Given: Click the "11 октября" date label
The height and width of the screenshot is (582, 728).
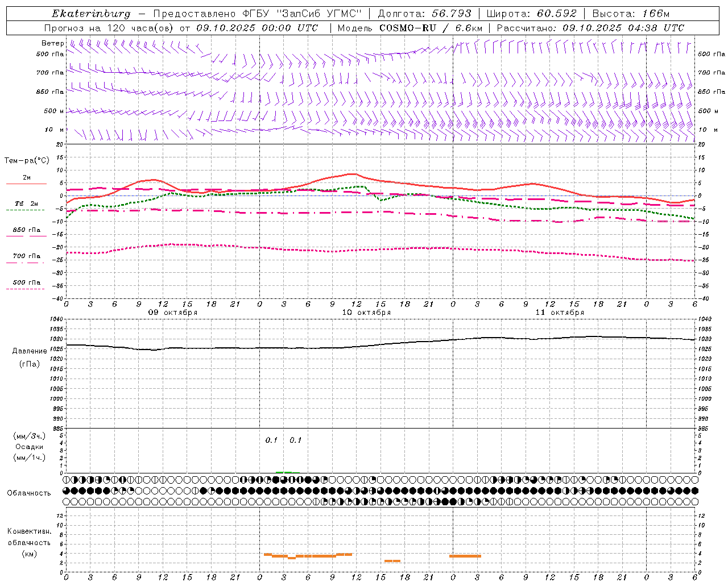Looking at the screenshot, I should point(560,313).
